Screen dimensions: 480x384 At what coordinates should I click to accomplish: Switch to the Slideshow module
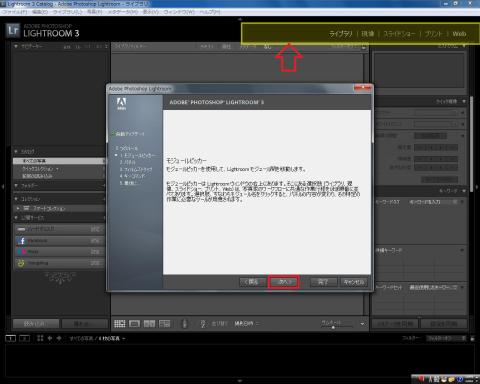tap(399, 34)
